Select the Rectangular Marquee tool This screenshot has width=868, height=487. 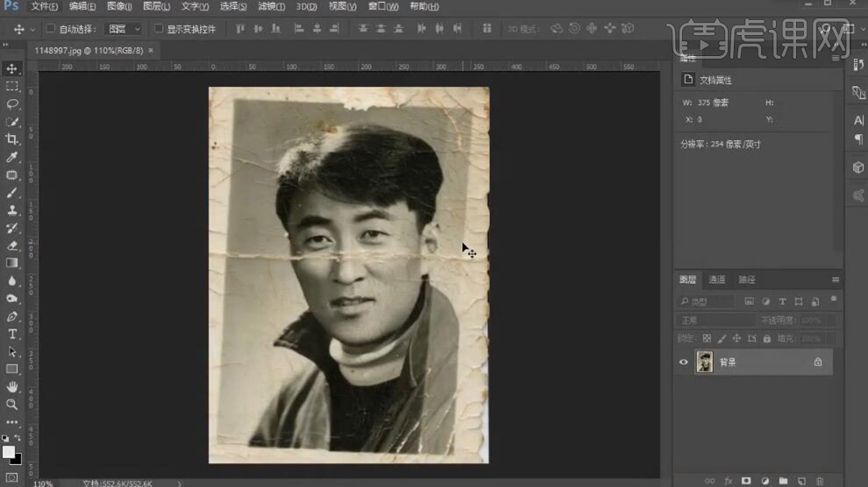tap(11, 86)
